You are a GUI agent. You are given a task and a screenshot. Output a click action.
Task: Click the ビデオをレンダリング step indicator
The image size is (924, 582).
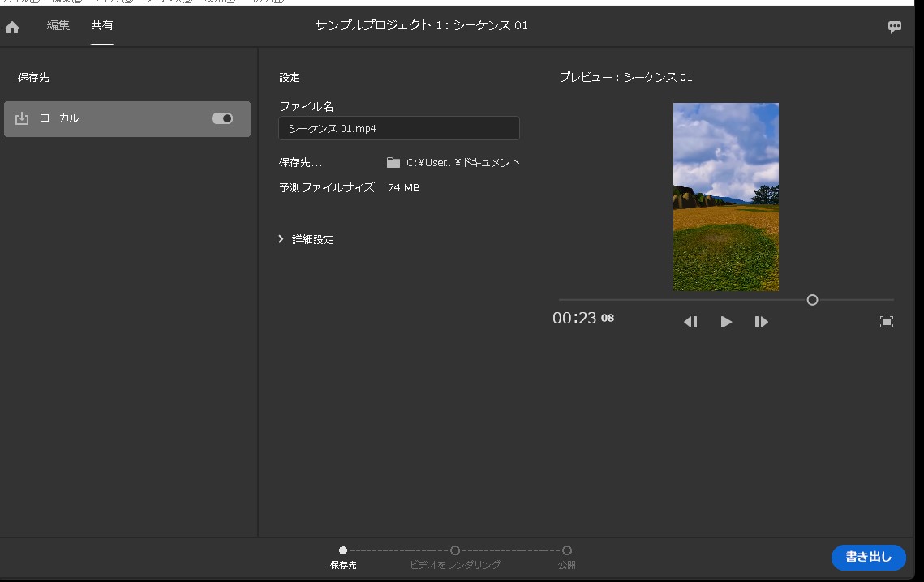(x=455, y=550)
